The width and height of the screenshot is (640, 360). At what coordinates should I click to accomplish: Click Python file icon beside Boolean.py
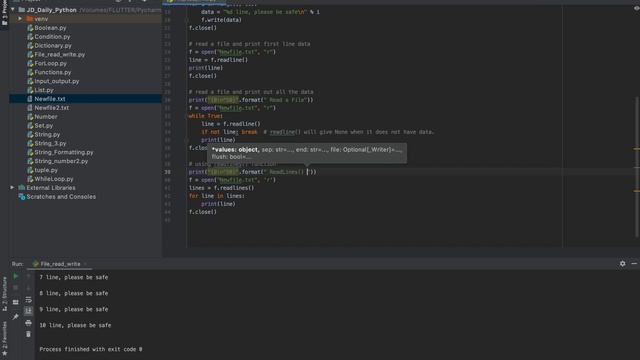click(x=30, y=28)
